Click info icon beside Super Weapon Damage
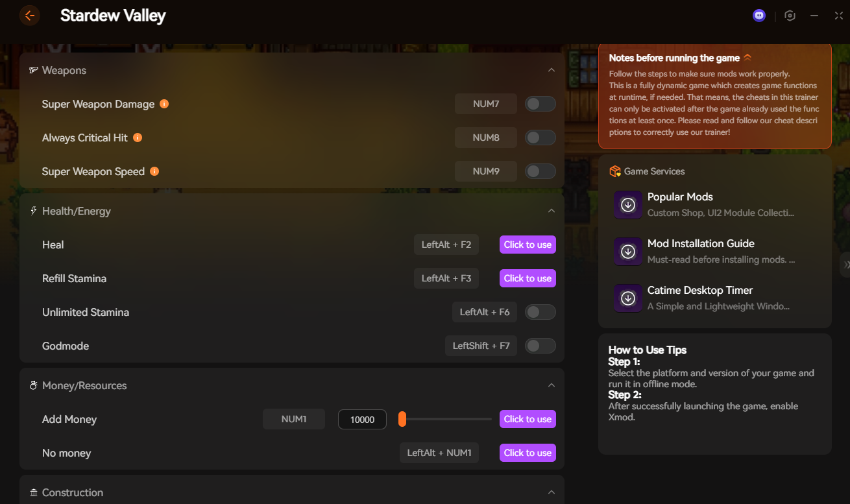This screenshot has height=504, width=850. click(x=164, y=104)
